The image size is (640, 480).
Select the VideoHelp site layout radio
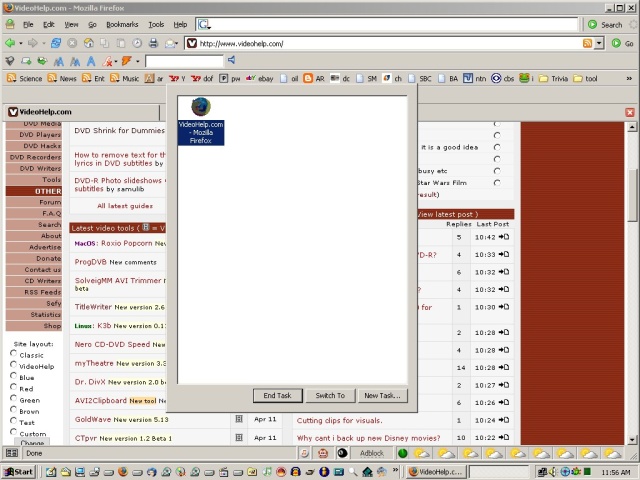[x=13, y=364]
